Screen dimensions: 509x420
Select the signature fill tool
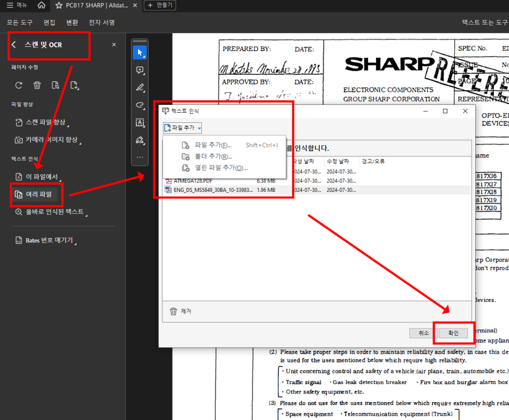click(x=140, y=140)
